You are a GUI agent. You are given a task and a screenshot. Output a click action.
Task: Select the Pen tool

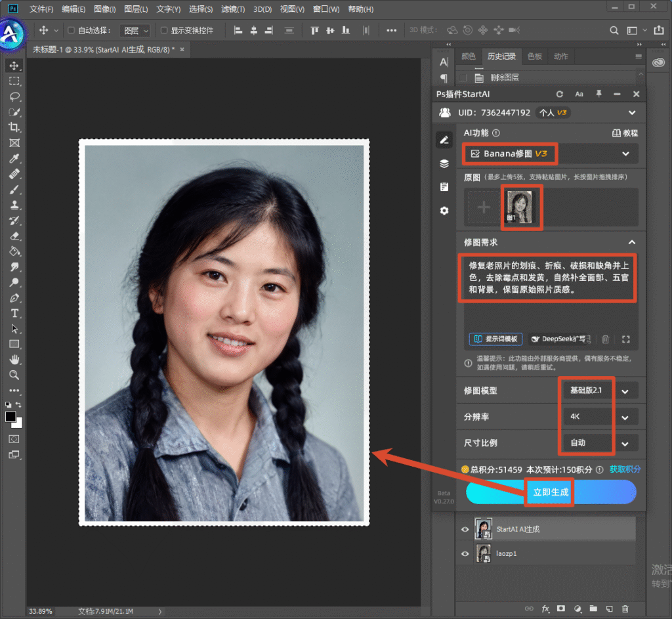[14, 298]
